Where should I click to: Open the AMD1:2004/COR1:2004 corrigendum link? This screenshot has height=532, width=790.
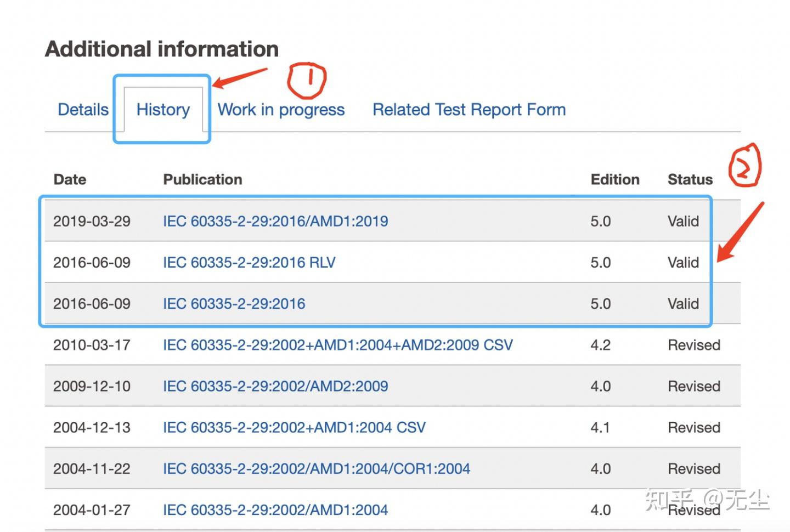point(317,469)
